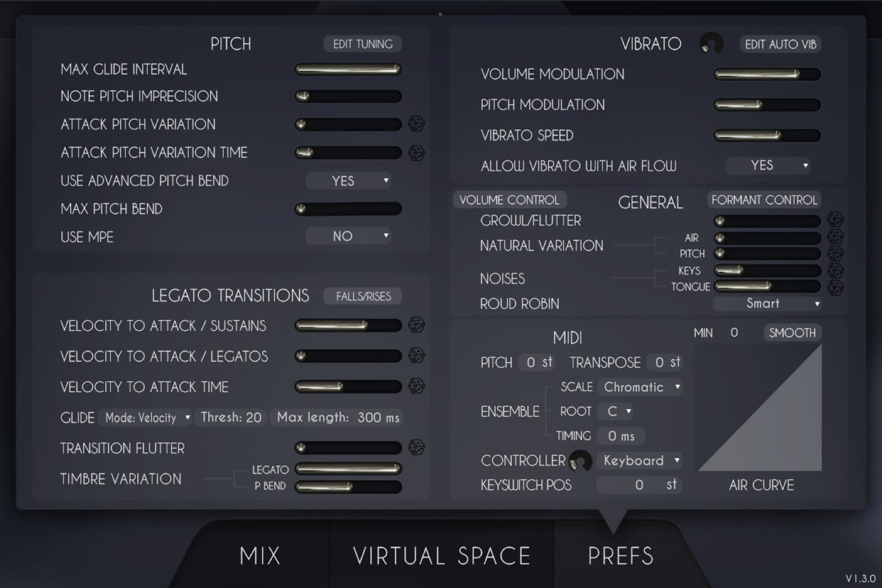The width and height of the screenshot is (882, 588).
Task: Click the Vibrato Speed slider
Action: coord(767,135)
